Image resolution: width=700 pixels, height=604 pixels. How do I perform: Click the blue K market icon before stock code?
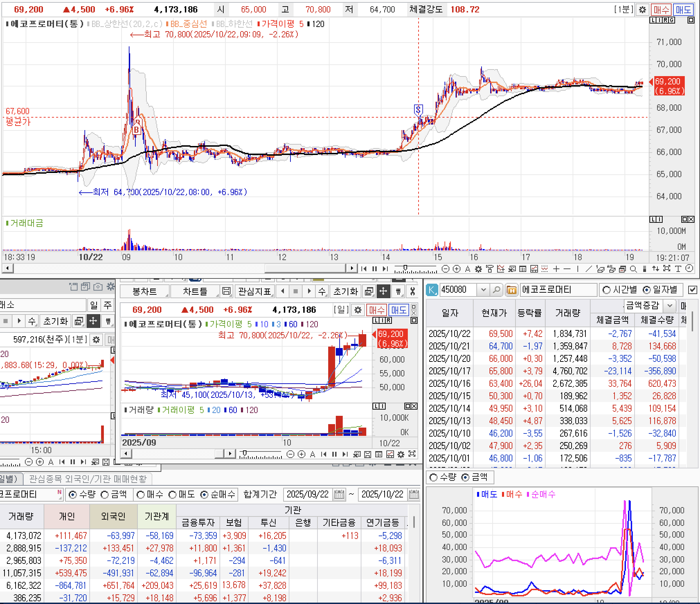click(432, 290)
